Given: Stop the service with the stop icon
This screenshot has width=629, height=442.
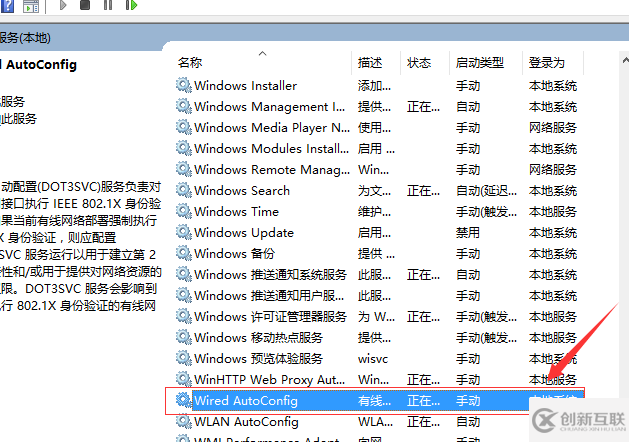Looking at the screenshot, I should 85,5.
